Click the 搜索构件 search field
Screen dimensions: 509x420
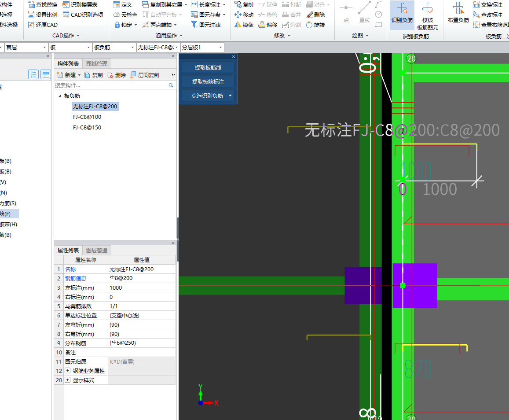pyautogui.click(x=111, y=85)
